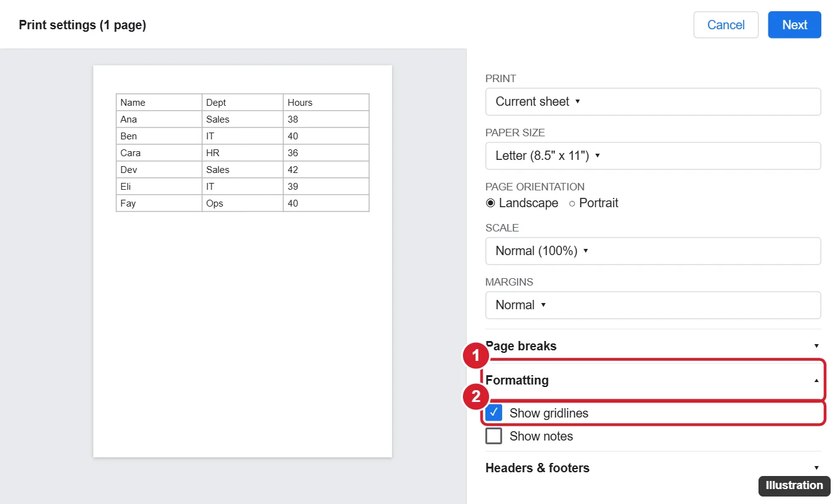840x504 pixels.
Task: Click the print preview page thumbnail
Action: (x=243, y=261)
